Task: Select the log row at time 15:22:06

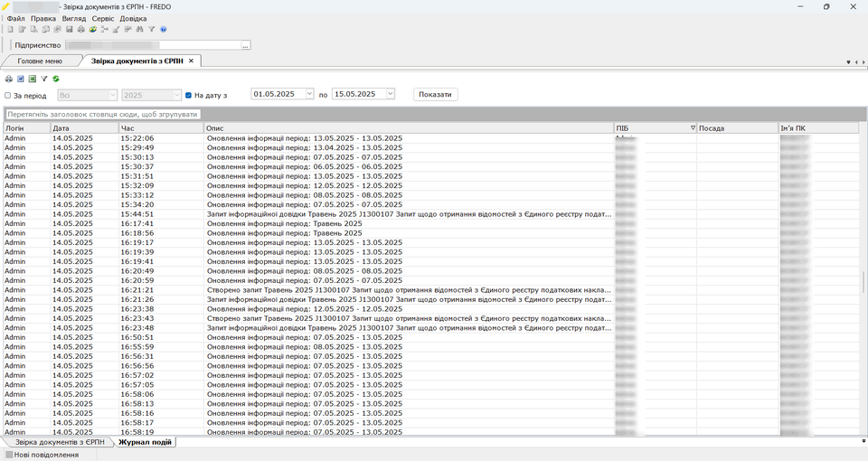Action: [430, 138]
